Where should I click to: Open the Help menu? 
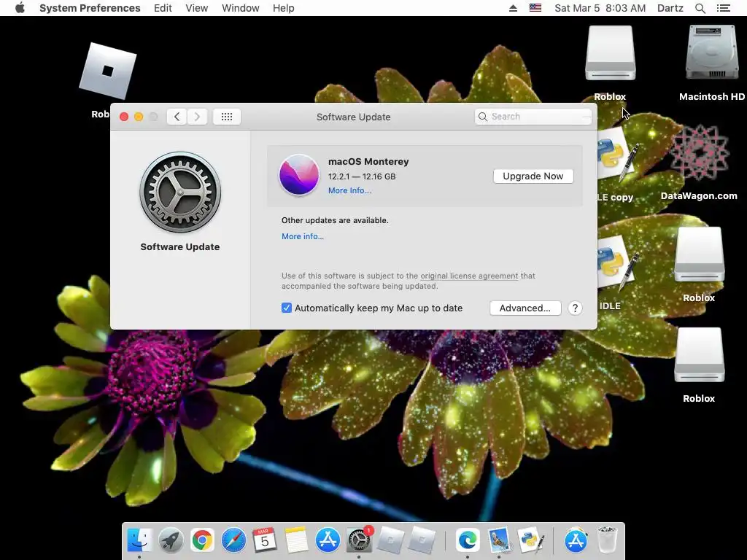coord(284,8)
